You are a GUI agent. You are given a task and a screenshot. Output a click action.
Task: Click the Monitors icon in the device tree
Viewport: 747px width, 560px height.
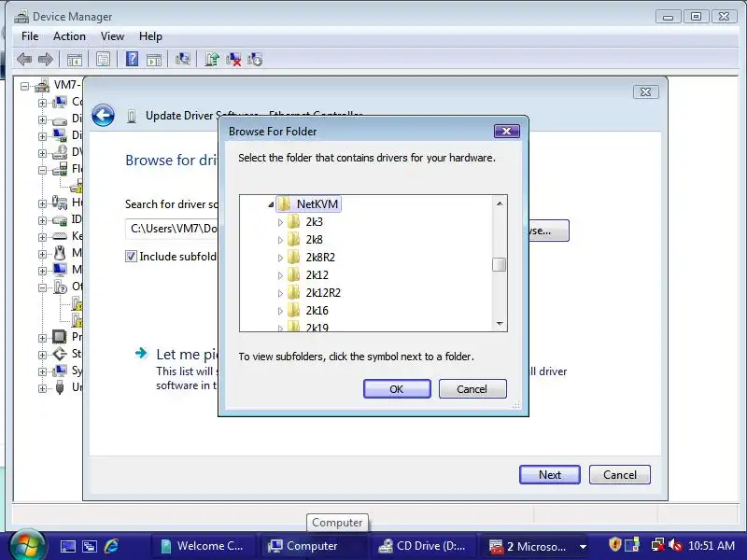pos(60,270)
